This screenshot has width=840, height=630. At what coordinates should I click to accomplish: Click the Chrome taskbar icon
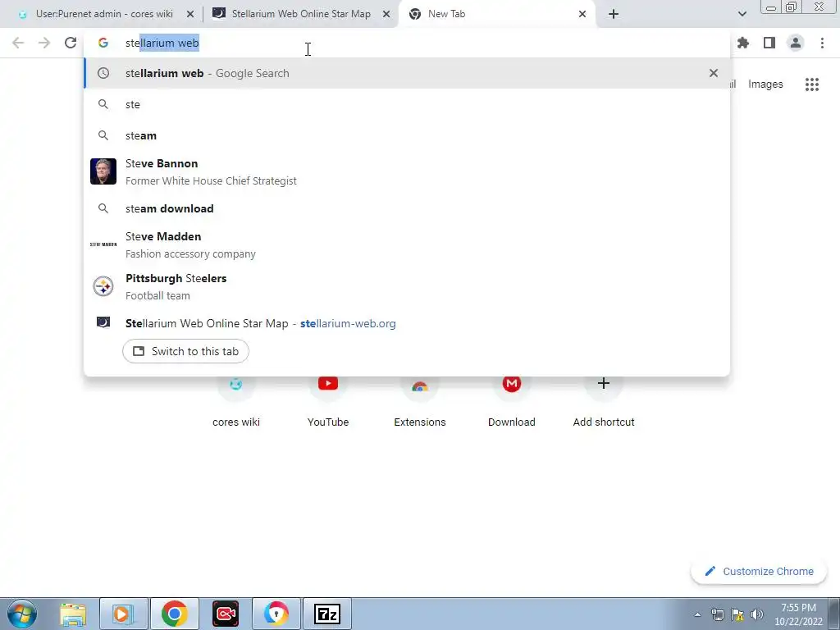pos(174,614)
